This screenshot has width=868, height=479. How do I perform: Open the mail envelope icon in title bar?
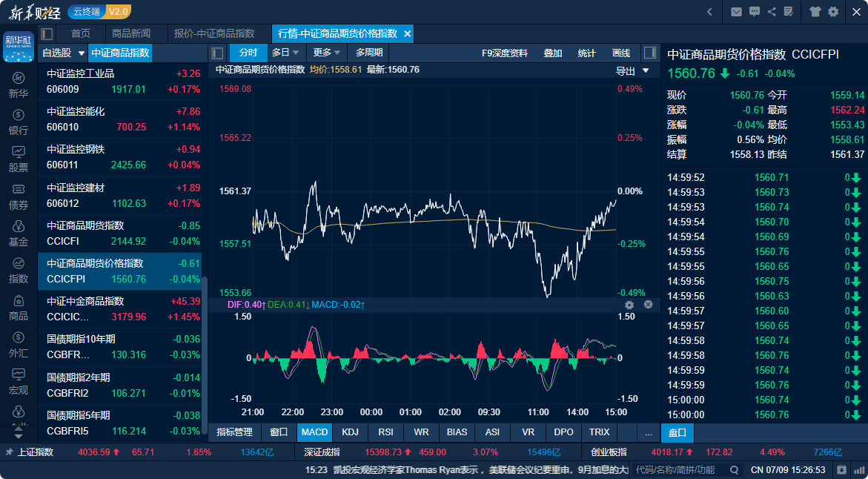pos(736,12)
